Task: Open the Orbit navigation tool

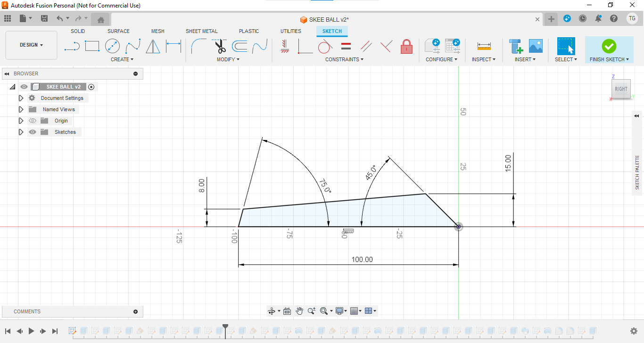Action: tap(272, 311)
